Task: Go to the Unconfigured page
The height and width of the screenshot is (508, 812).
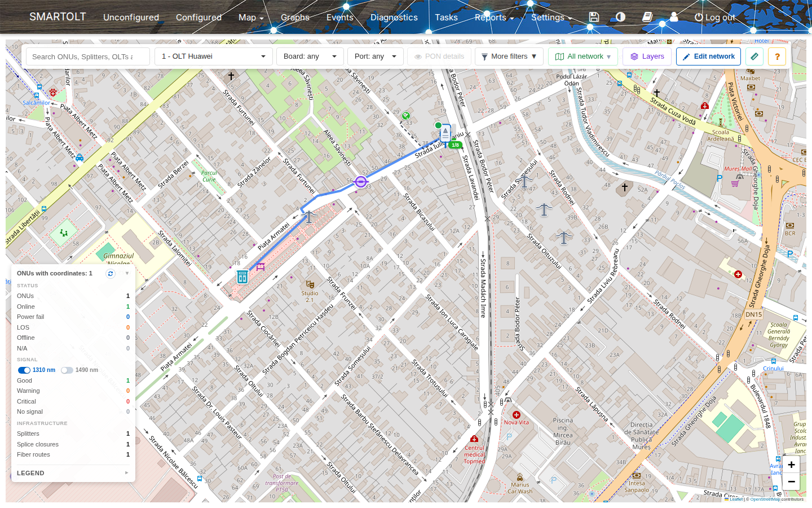Action: coord(131,17)
